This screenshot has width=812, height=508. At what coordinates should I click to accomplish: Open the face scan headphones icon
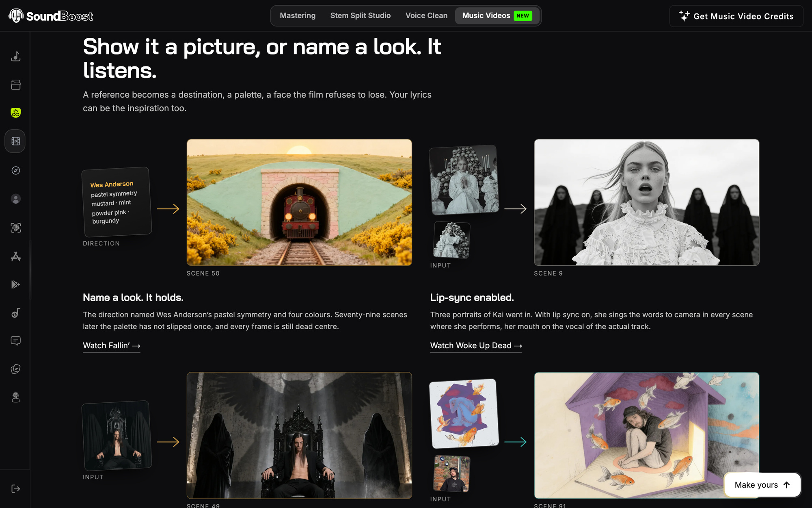[15, 228]
